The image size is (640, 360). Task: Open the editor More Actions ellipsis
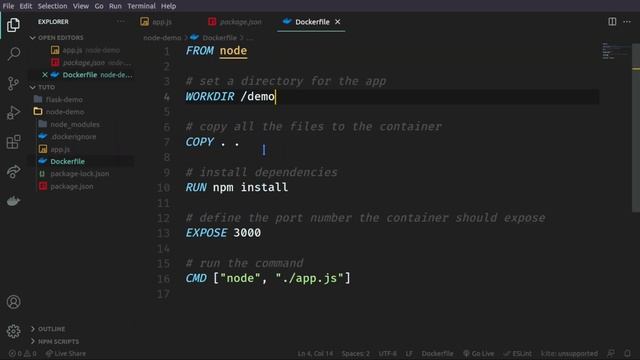click(x=627, y=22)
